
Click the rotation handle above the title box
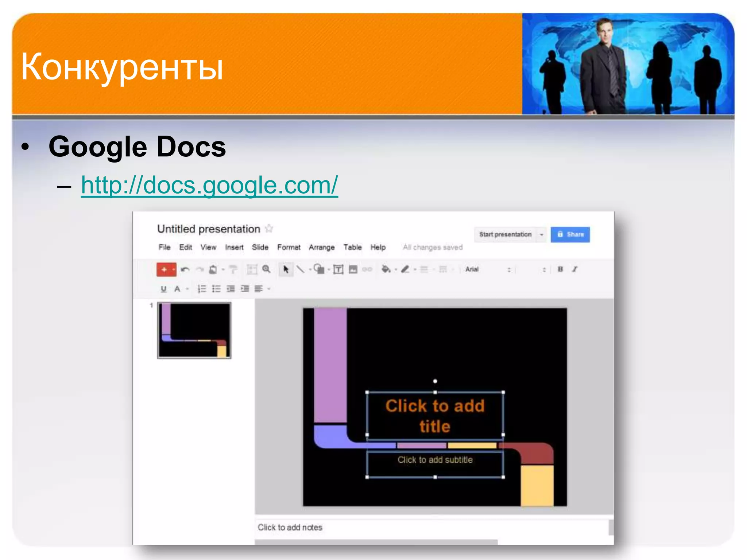click(435, 381)
